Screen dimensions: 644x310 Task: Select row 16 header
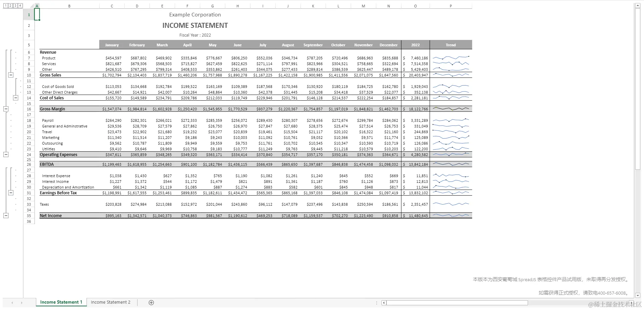[x=29, y=109]
